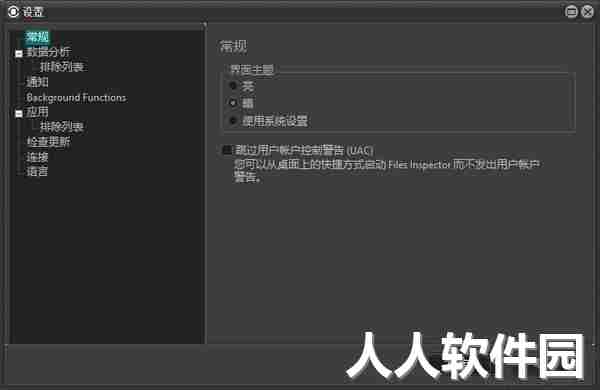This screenshot has width=600, height=390.
Task: Open 排除列表 under 数据分析
Action: click(62, 67)
